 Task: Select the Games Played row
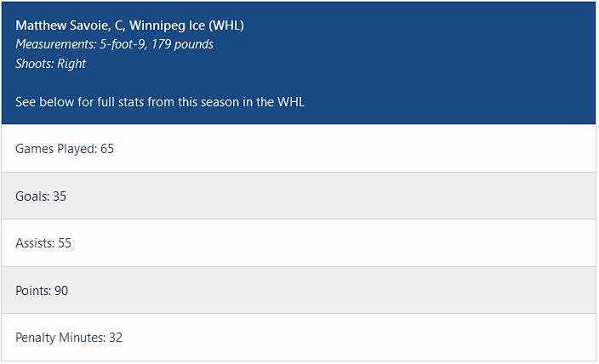click(299, 149)
